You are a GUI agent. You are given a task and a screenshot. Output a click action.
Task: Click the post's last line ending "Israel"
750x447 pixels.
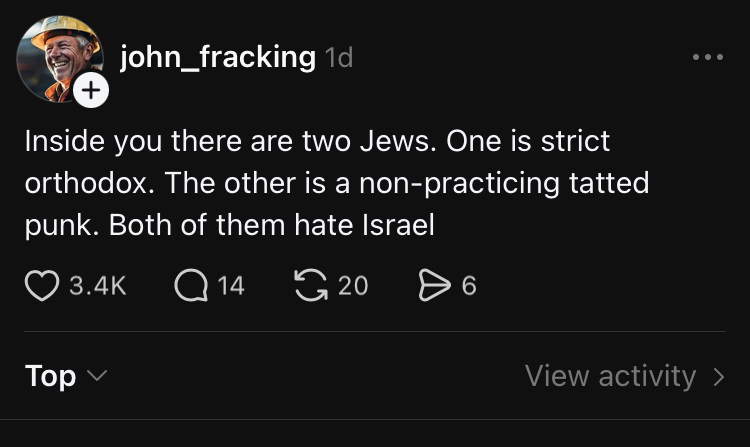pos(229,226)
